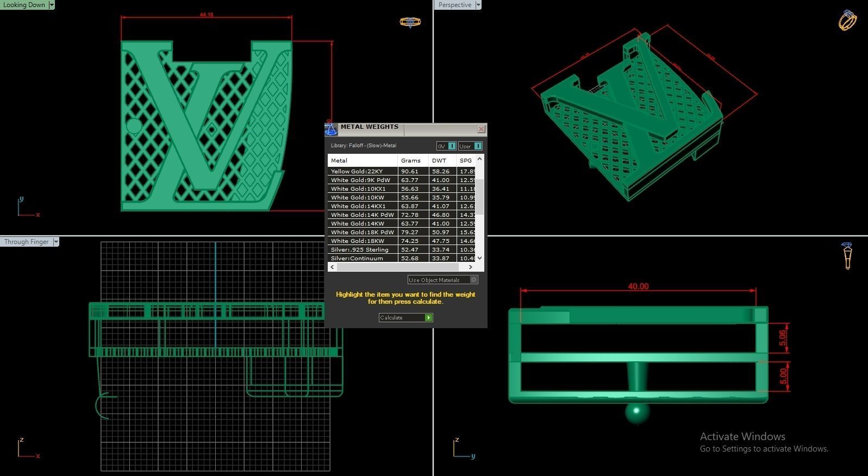Click the green arrow on Calculate
868x476 pixels.
tap(429, 317)
